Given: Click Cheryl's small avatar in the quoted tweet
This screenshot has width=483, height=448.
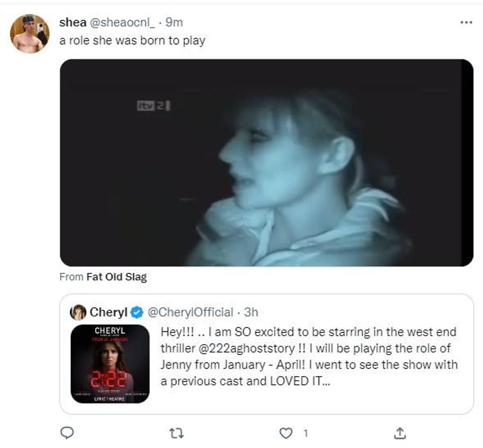Looking at the screenshot, I should point(78,312).
